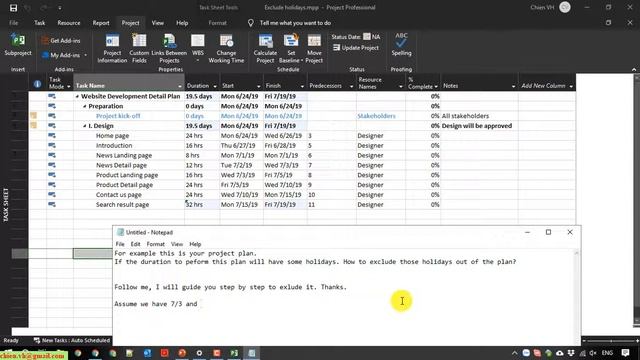Click Update Project
This screenshot has width=640, height=360.
(x=356, y=48)
